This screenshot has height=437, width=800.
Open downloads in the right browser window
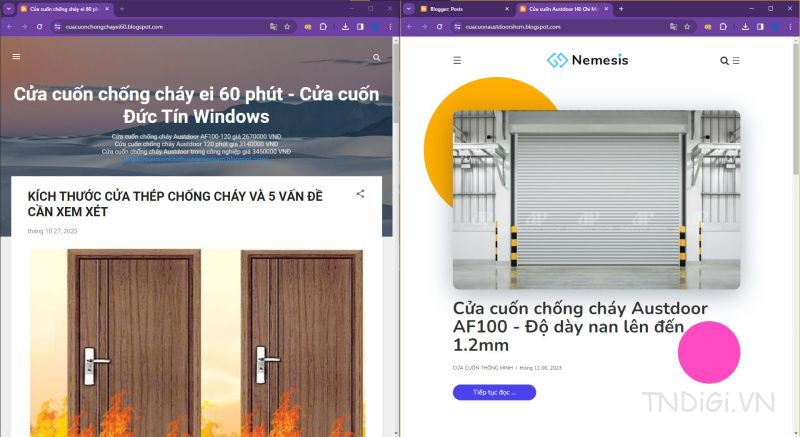[x=745, y=27]
